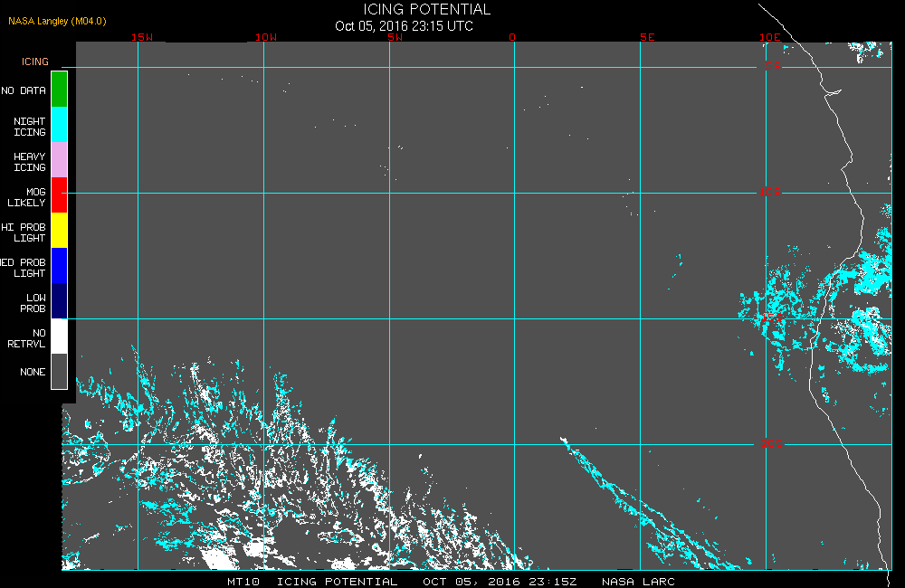Click the NONE legend text
The height and width of the screenshot is (588, 905).
(x=33, y=372)
